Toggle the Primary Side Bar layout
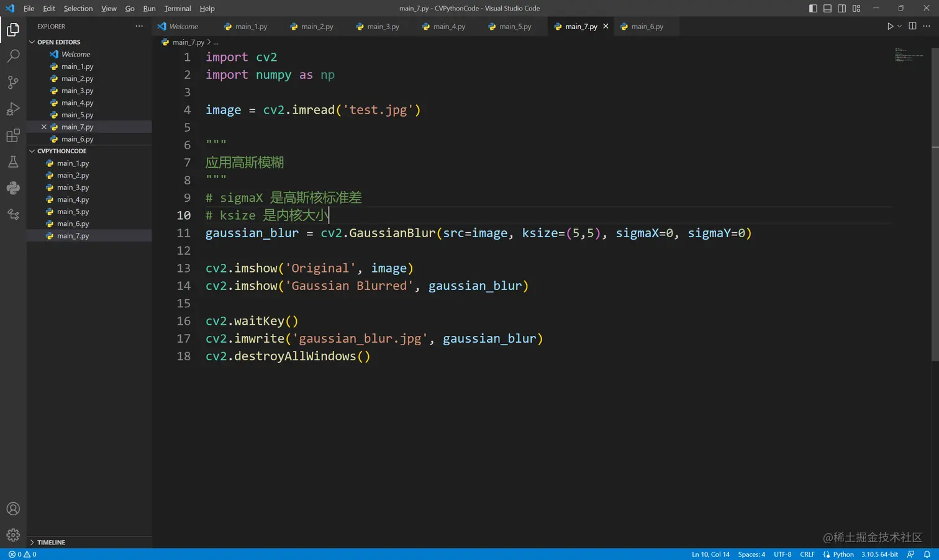Image resolution: width=939 pixels, height=560 pixels. point(813,8)
